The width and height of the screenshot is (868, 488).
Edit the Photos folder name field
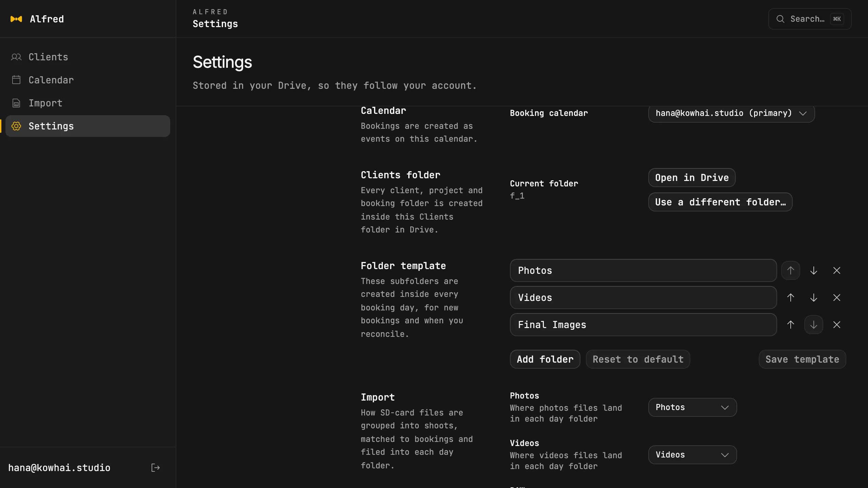(x=643, y=270)
